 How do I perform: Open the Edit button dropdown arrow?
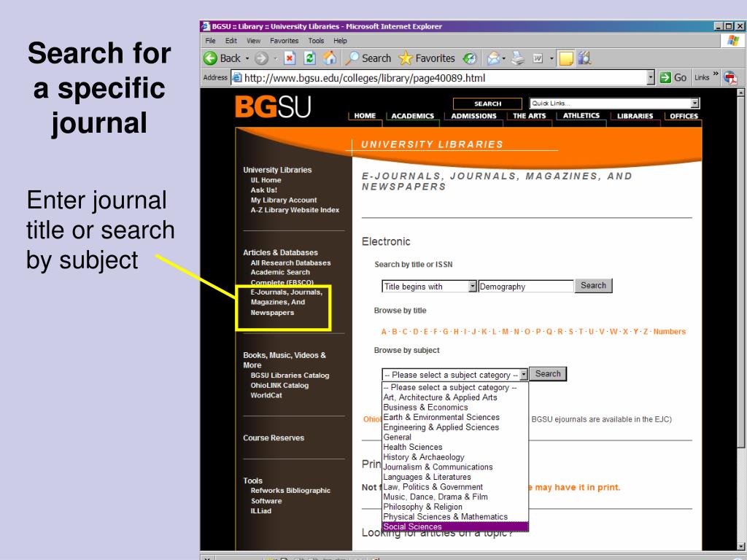551,58
